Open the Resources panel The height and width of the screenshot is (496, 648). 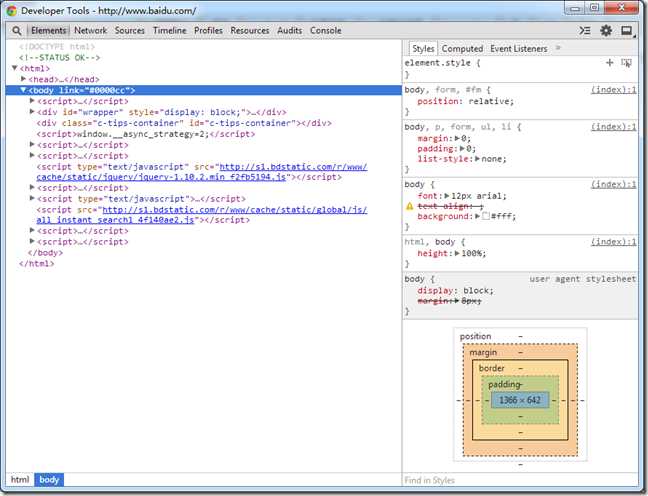pyautogui.click(x=250, y=31)
